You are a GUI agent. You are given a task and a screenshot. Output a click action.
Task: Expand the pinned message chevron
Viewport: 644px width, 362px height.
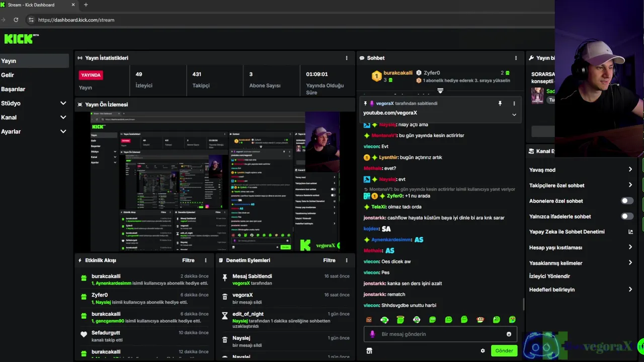[514, 115]
